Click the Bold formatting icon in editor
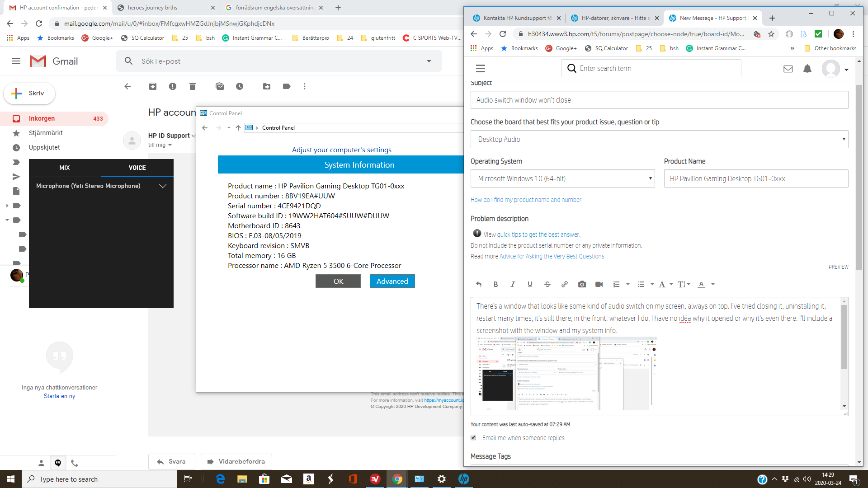This screenshot has height=488, width=868. (x=495, y=284)
